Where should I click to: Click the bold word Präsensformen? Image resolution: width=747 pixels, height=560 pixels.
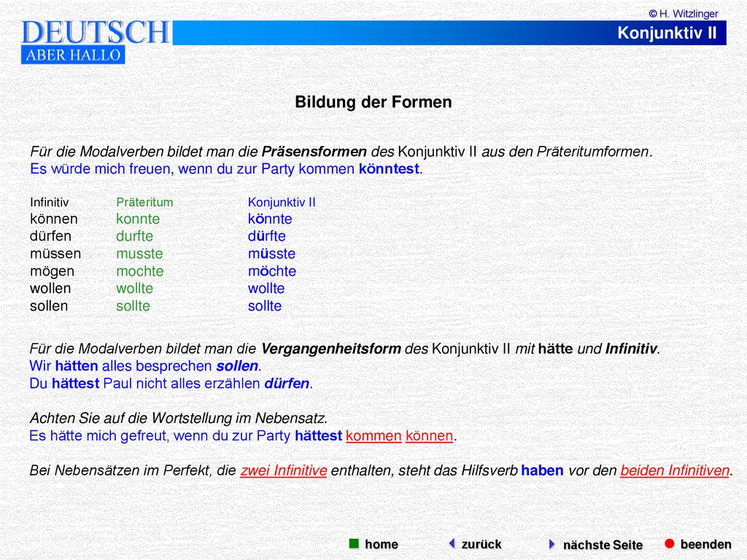point(314,152)
